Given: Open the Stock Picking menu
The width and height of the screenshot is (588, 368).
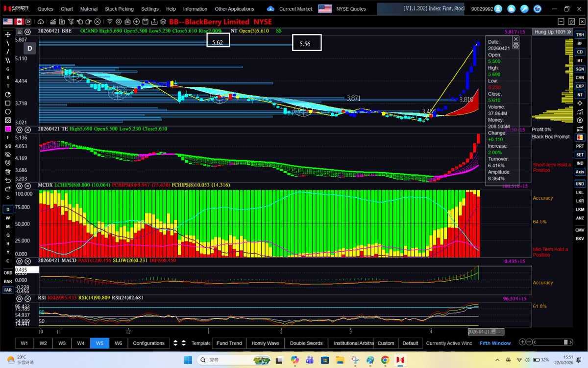Looking at the screenshot, I should (119, 9).
